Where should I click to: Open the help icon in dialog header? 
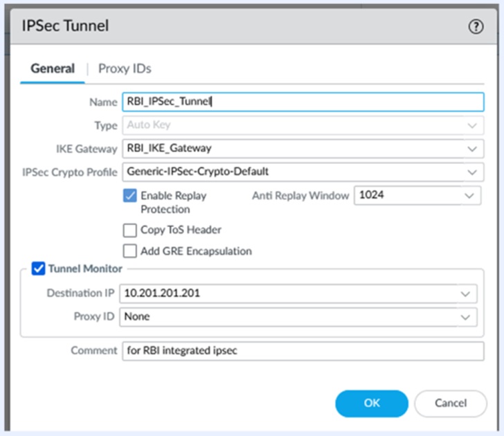475,27
